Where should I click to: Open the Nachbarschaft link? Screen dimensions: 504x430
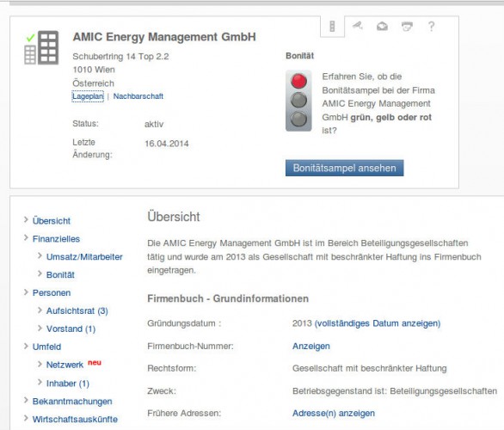coord(138,96)
